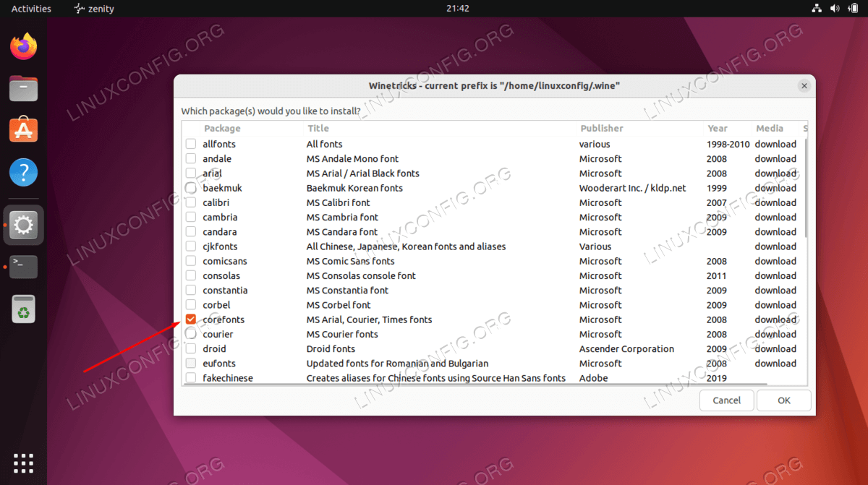Image resolution: width=868 pixels, height=485 pixels.
Task: Select the 'MS Corbel font' title
Action: pos(339,305)
